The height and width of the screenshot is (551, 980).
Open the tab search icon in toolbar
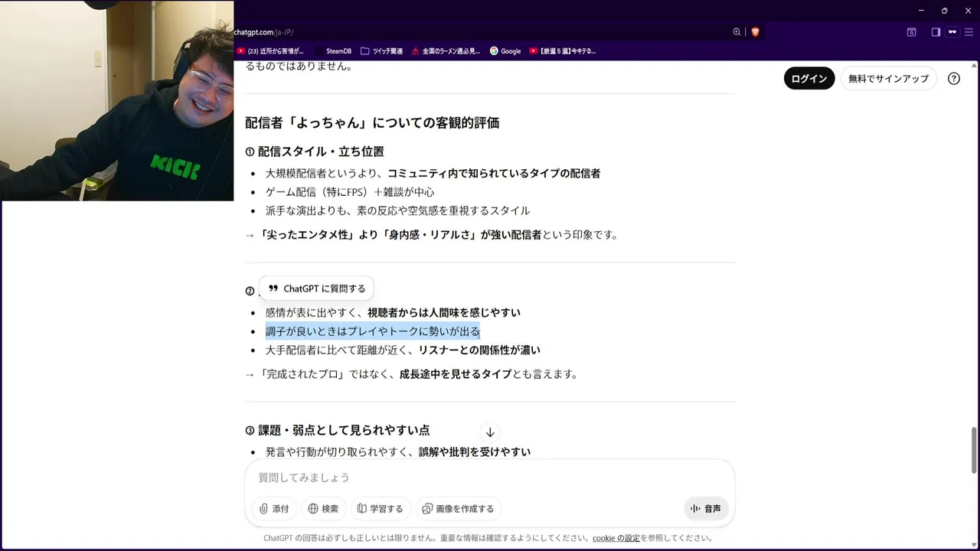point(912,32)
